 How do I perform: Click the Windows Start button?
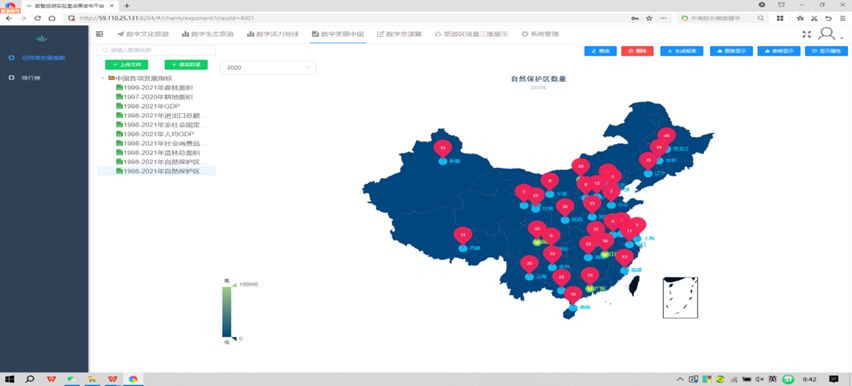point(9,379)
